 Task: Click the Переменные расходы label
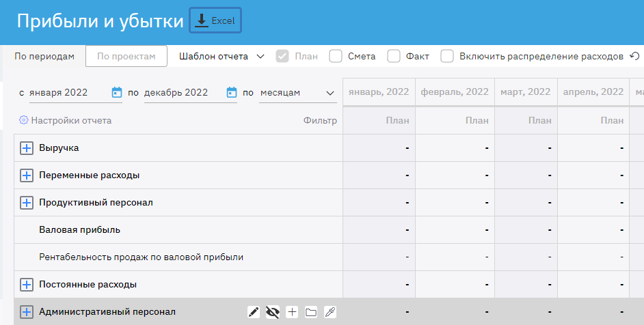click(x=89, y=175)
